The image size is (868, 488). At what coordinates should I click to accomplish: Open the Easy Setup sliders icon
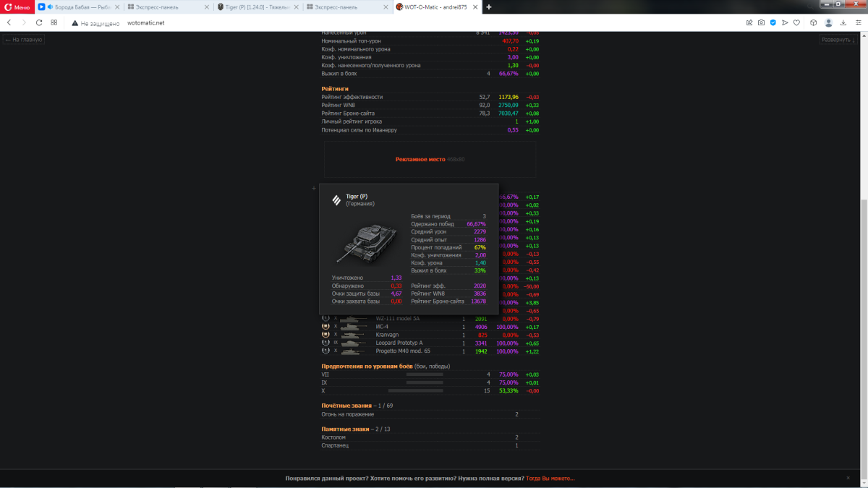(x=858, y=22)
